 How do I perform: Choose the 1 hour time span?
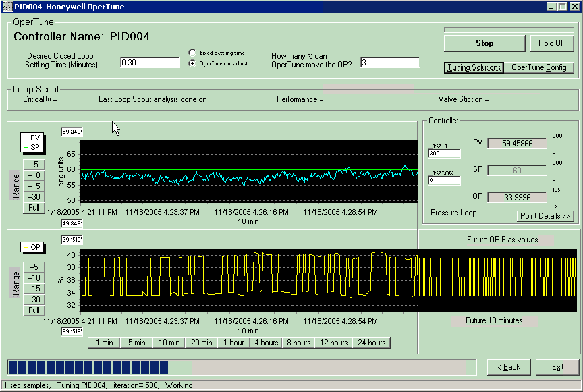click(x=233, y=343)
